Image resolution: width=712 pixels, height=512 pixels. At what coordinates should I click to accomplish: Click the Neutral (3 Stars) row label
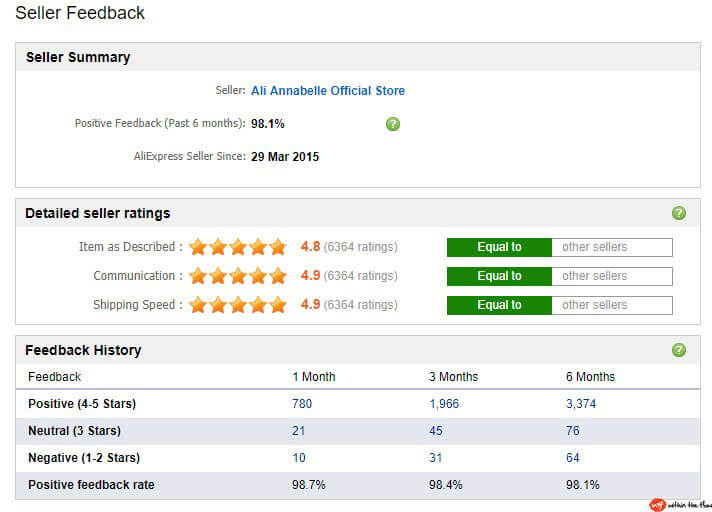[x=74, y=431]
